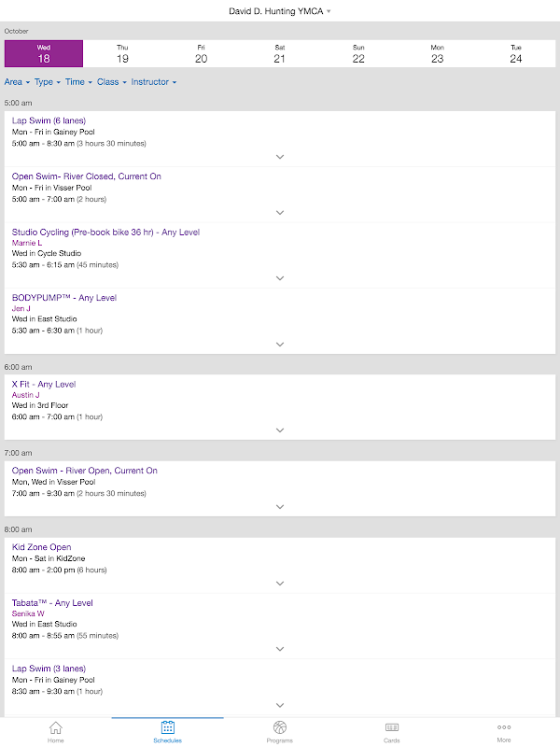The image size is (560, 747).
Task: Open the Time filter dropdown
Action: (x=78, y=82)
